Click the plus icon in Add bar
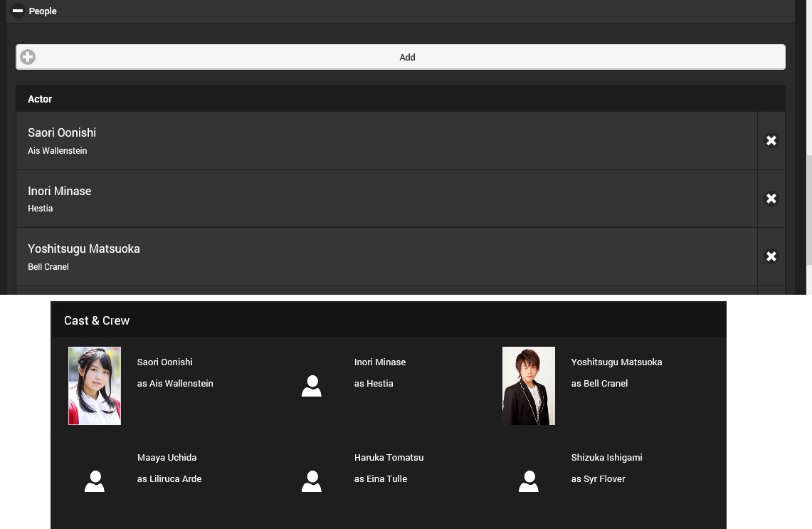This screenshot has width=812, height=529. tap(28, 57)
